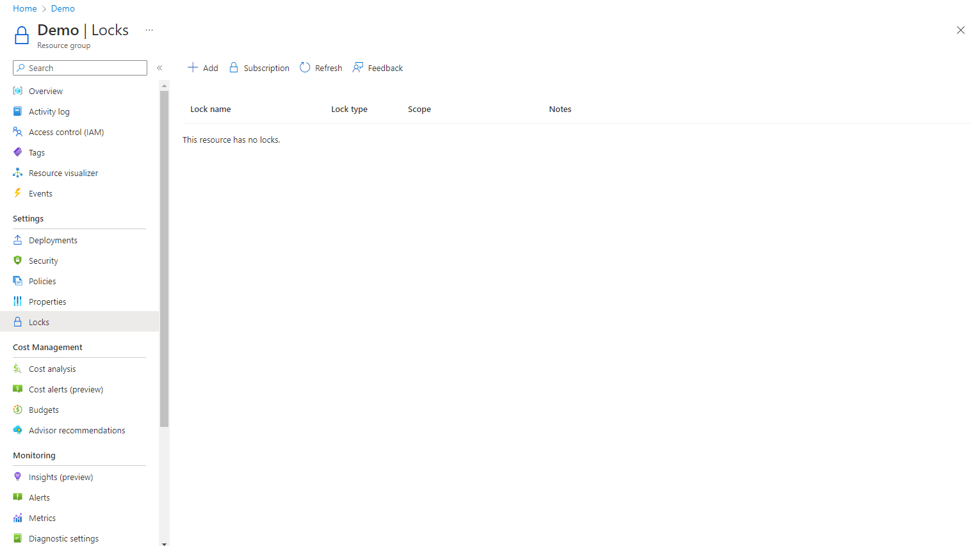Click the green Security shield icon
980x546 pixels.
[x=18, y=261]
